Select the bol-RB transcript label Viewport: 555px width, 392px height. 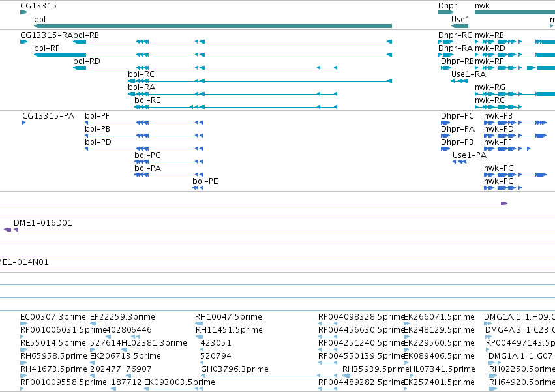pos(86,35)
